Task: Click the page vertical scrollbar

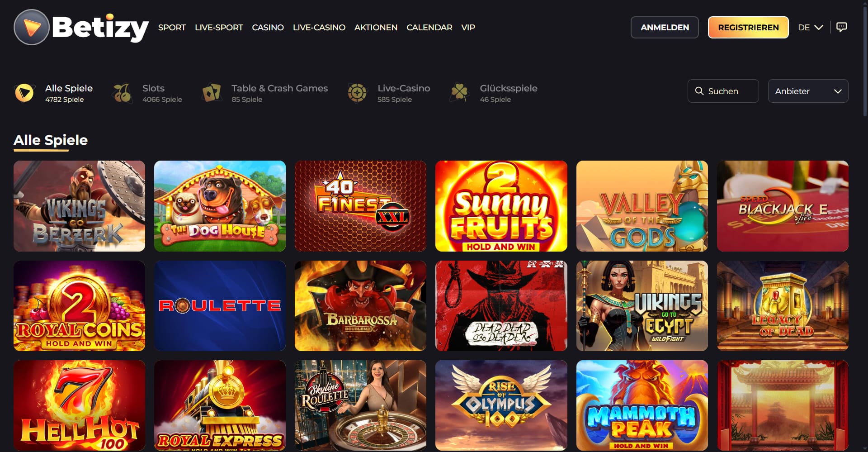Action: tap(865, 59)
